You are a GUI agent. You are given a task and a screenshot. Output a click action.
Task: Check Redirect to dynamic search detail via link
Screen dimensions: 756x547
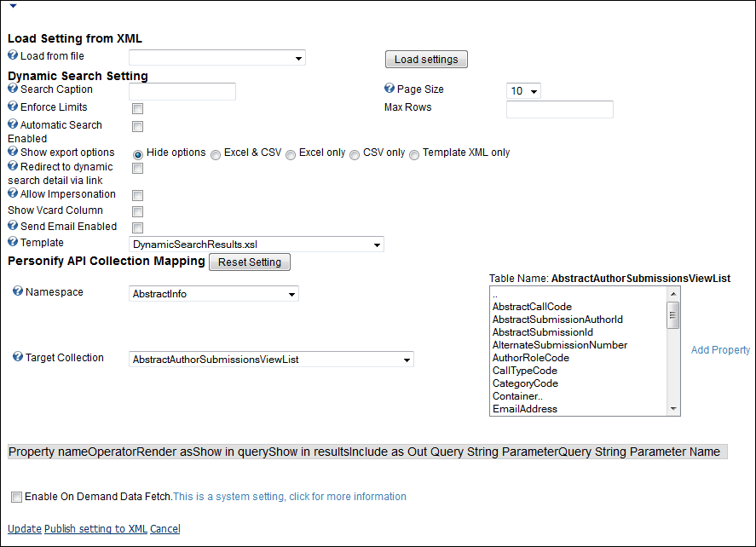point(138,168)
